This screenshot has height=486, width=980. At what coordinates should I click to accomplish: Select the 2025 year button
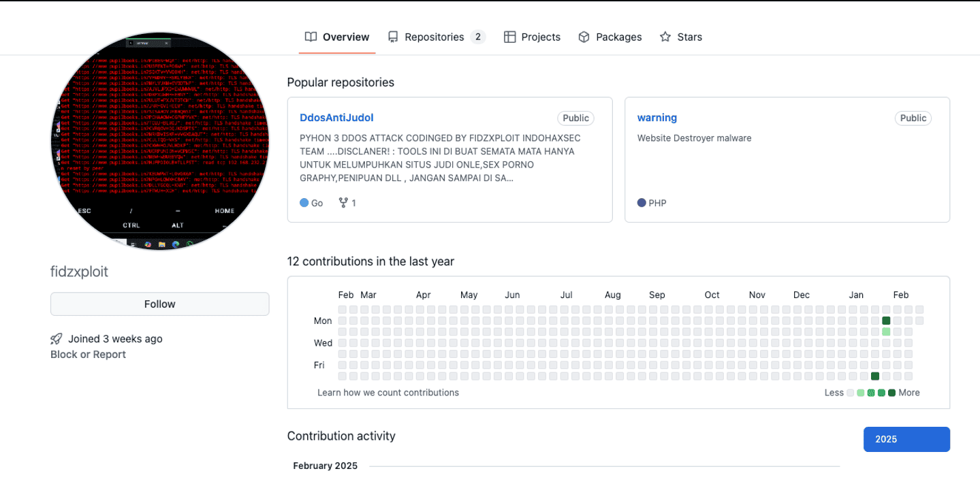[906, 439]
